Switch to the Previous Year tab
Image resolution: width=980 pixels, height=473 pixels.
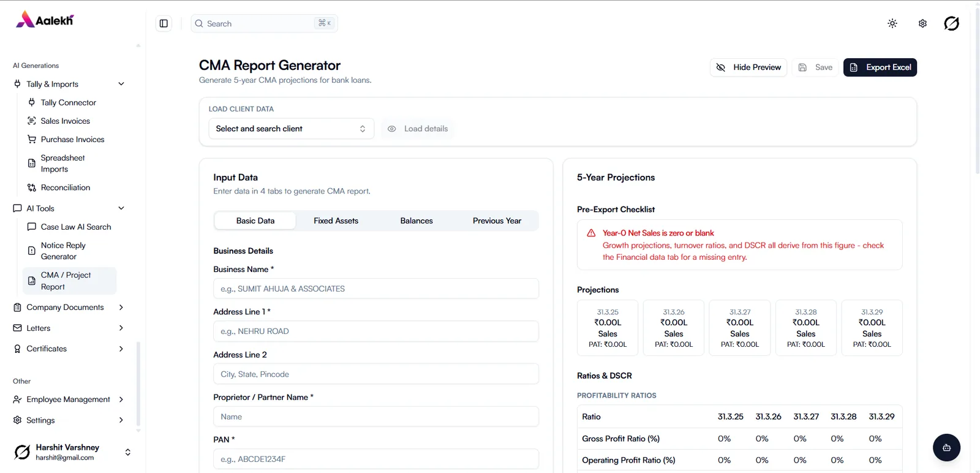point(497,221)
